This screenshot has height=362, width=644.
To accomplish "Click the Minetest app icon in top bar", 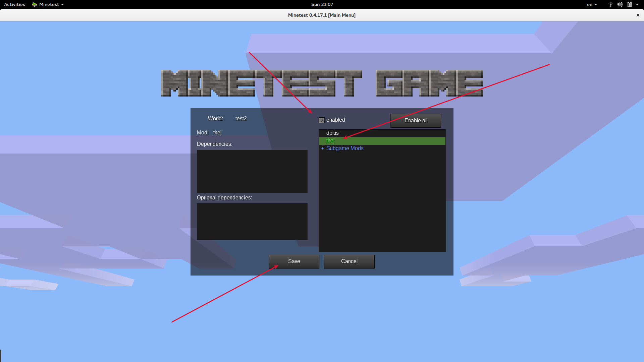I will pos(34,4).
